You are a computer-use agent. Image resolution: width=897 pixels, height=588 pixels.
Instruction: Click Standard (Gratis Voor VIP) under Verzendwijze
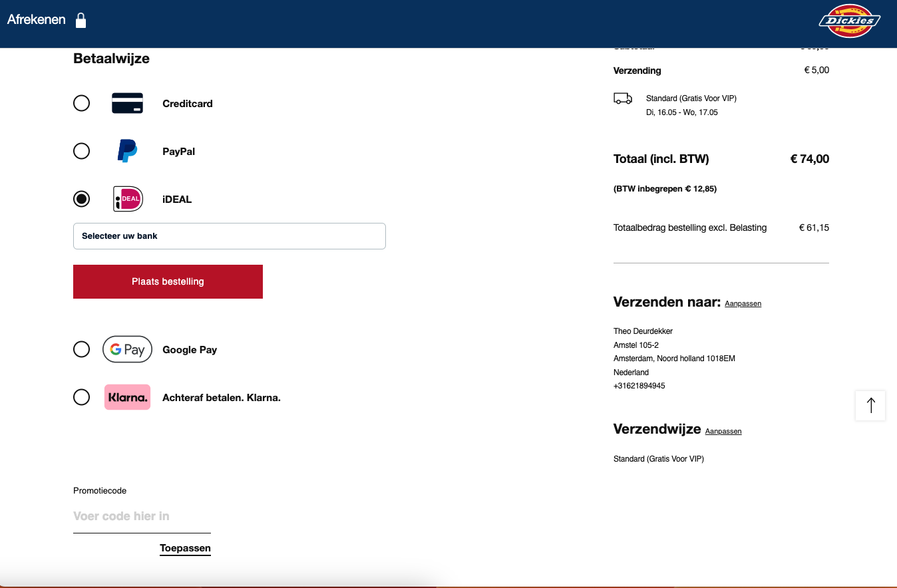pyautogui.click(x=659, y=459)
